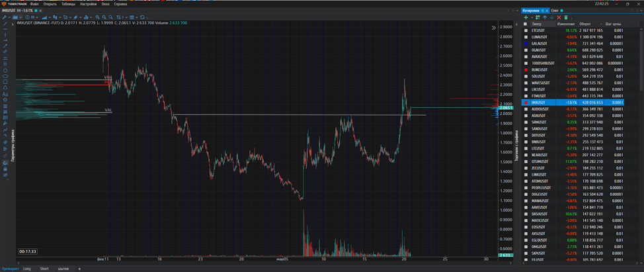Zoom in on the chart with magnifier plus

97,18
